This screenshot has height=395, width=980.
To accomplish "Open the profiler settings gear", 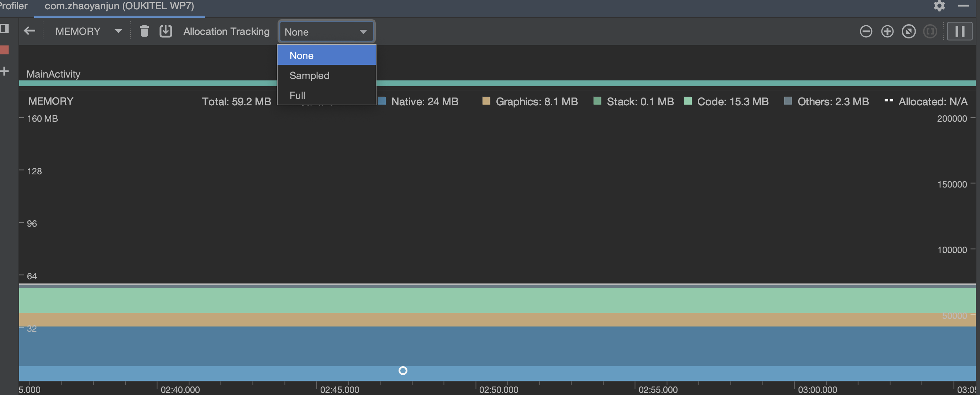I will 939,6.
